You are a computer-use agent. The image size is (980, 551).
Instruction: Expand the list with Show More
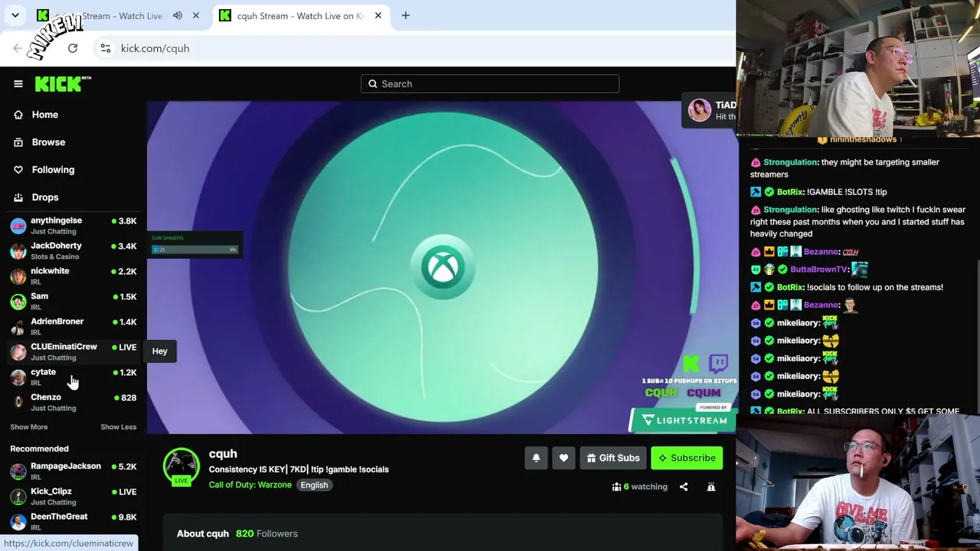pos(29,427)
